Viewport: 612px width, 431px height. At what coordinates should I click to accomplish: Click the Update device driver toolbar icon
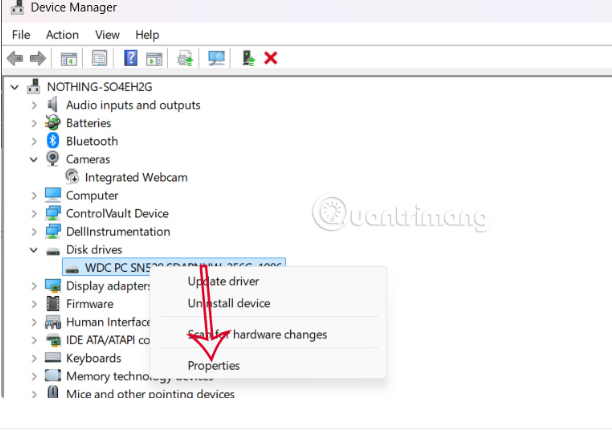point(185,59)
